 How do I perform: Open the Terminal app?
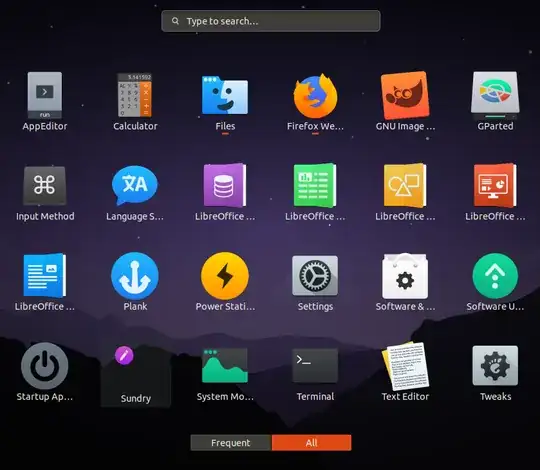[x=315, y=366]
